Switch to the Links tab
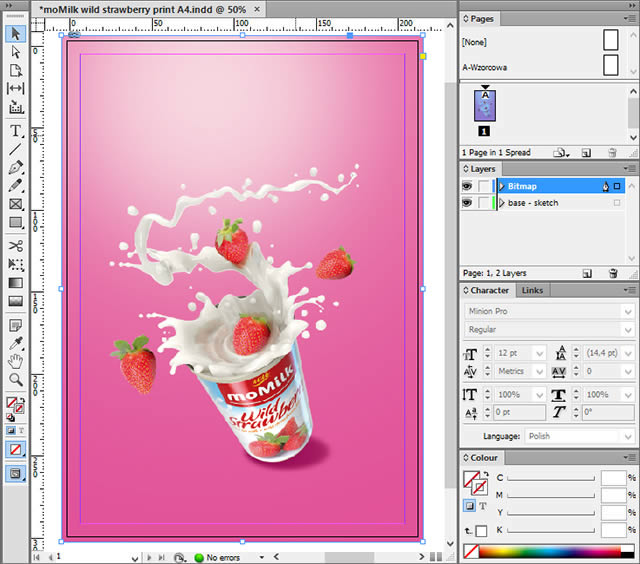Viewport: 640px width, 564px height. click(532, 290)
